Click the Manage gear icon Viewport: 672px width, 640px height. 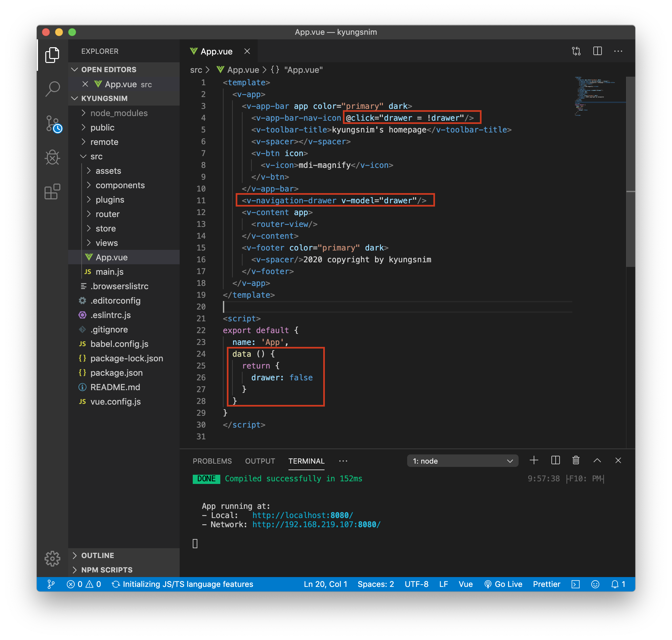click(52, 558)
